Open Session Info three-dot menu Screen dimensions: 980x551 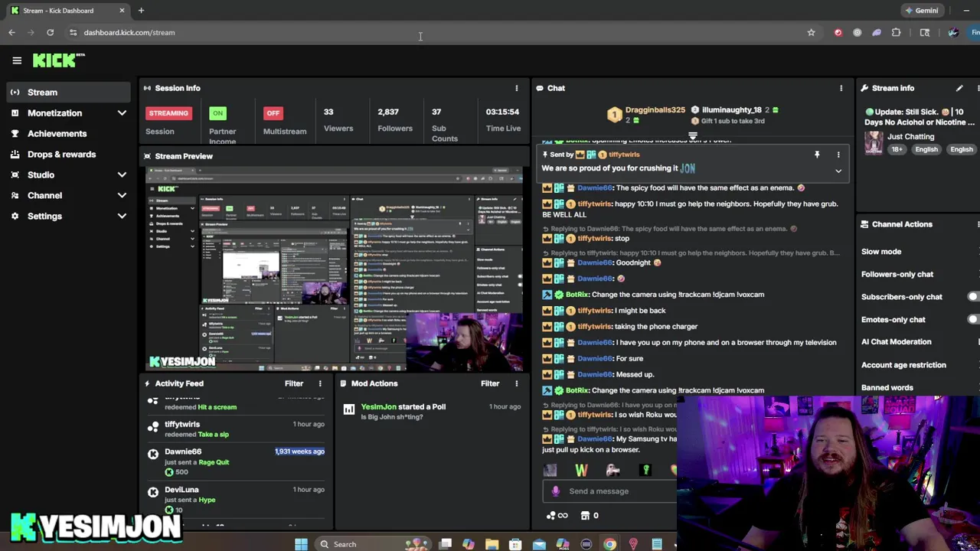(x=516, y=88)
